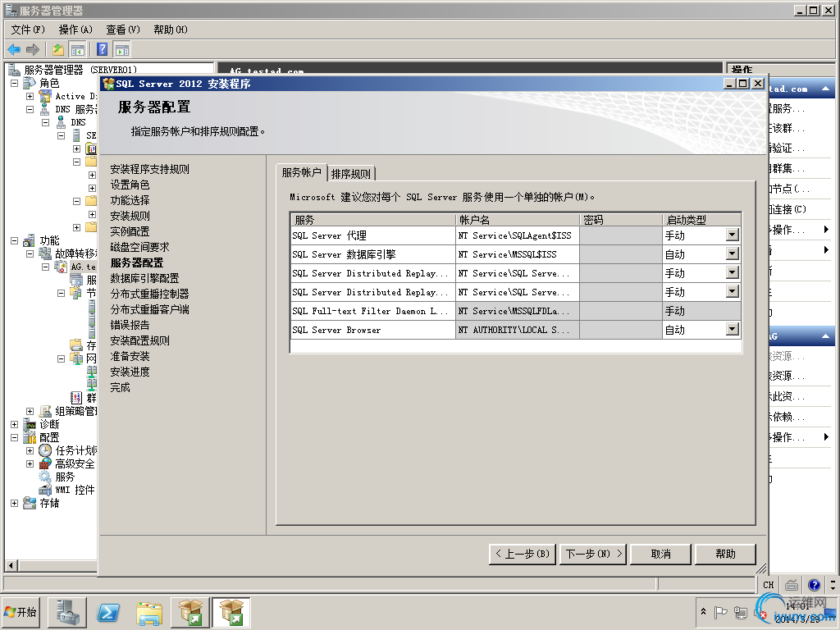The image size is (840, 630).
Task: Collapse the AG section of the Actions pane
Action: (x=825, y=336)
